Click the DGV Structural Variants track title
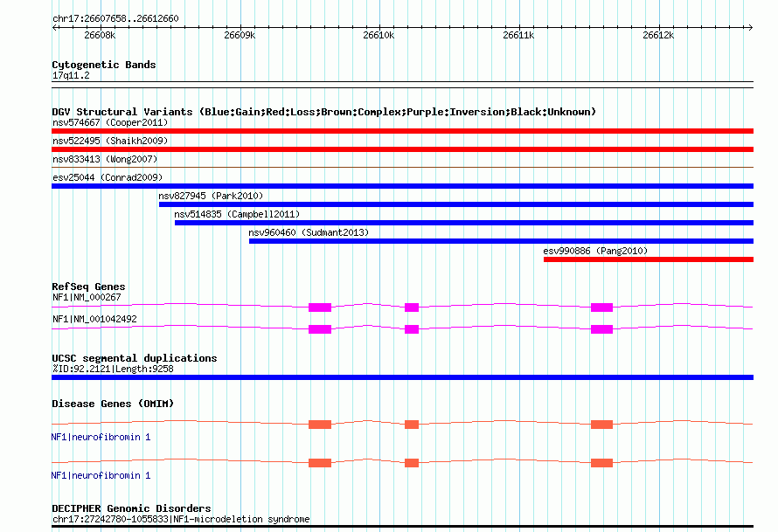The width and height of the screenshot is (778, 532). (324, 112)
